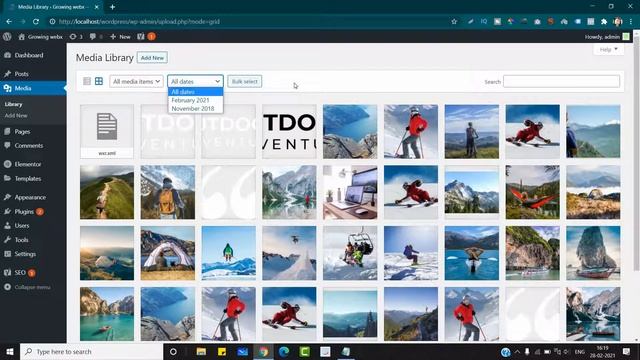640x360 pixels.
Task: Open File Explorer from taskbar
Action: pos(201,351)
